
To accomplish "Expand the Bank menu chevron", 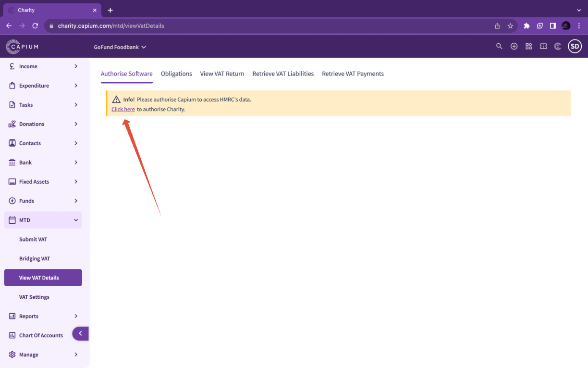I will point(76,163).
